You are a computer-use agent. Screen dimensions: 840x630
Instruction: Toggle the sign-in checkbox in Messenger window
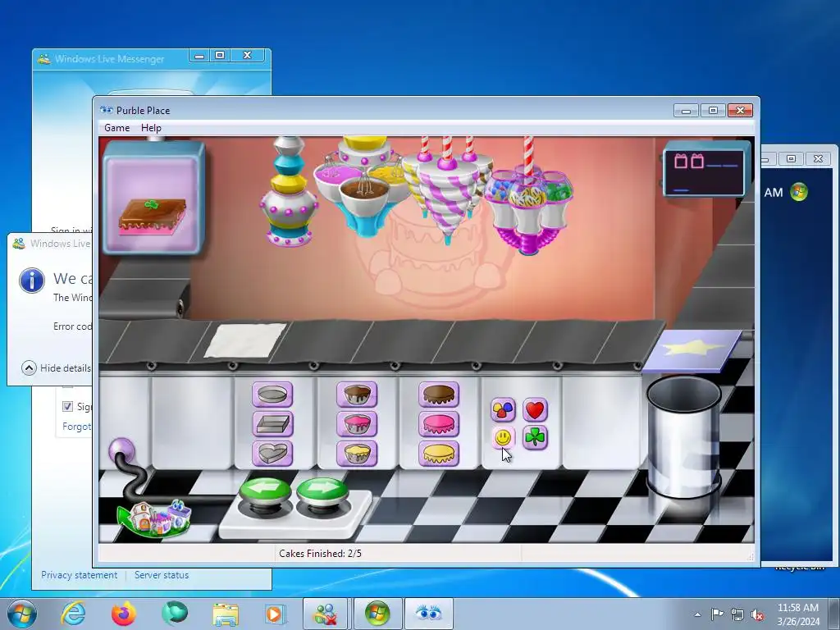(x=67, y=406)
